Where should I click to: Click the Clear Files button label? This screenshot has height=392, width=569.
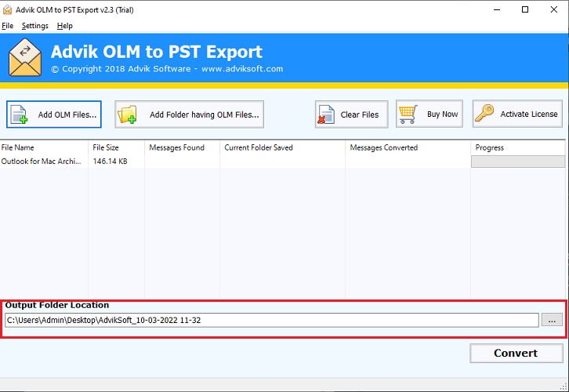tap(359, 114)
